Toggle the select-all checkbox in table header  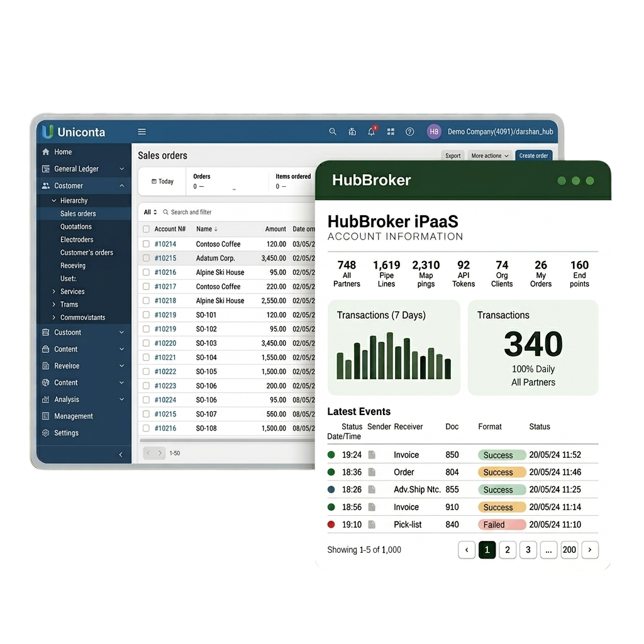point(146,229)
